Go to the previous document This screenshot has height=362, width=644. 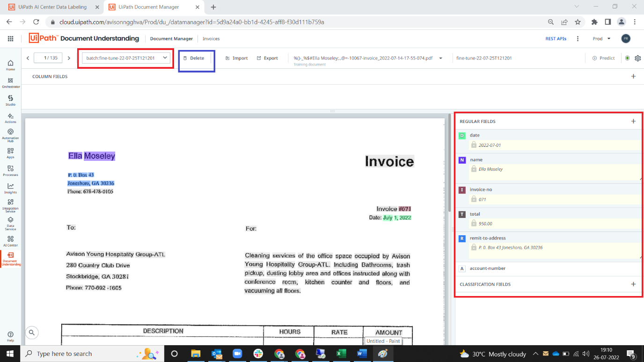click(x=28, y=58)
